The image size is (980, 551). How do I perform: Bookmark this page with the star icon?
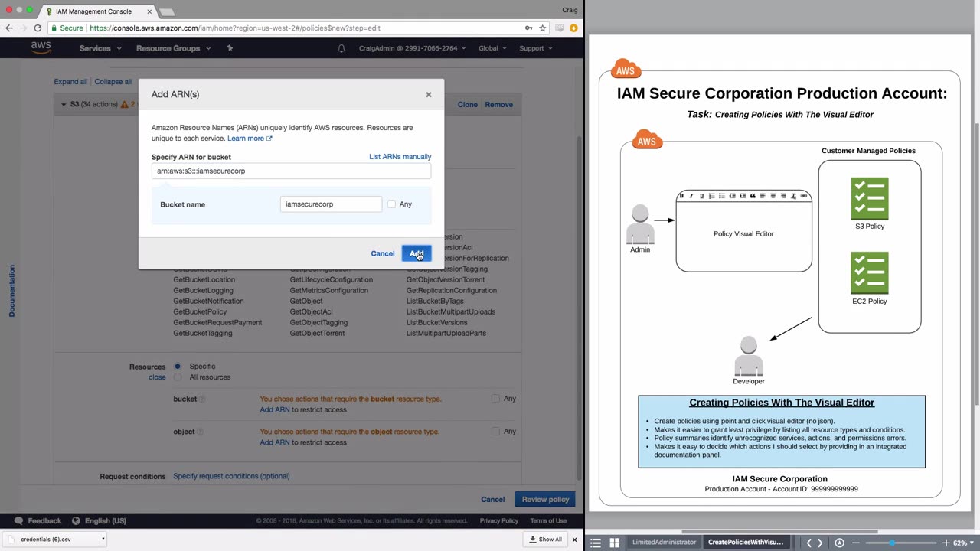click(543, 28)
